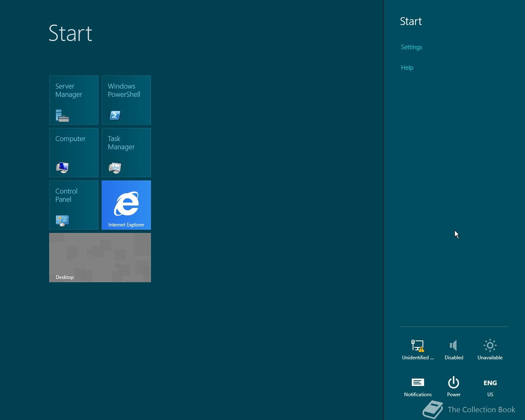
Task: Open the Desktop tile
Action: coord(100,258)
